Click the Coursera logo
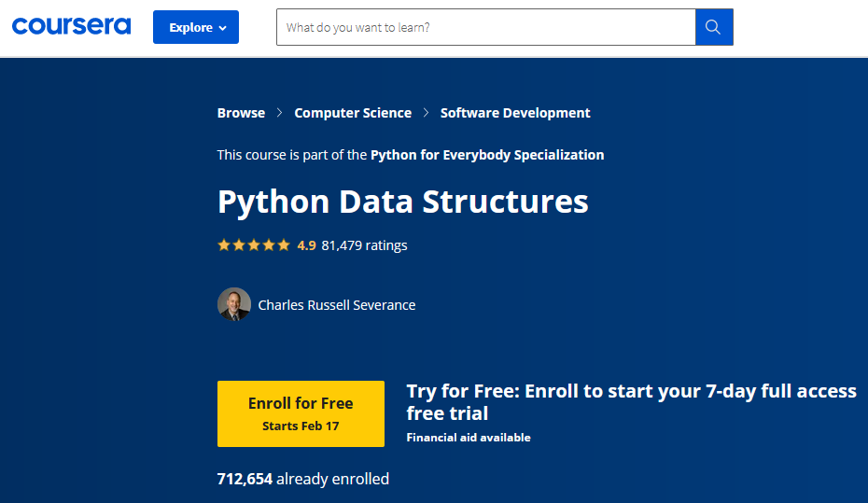The image size is (868, 503). tap(71, 26)
